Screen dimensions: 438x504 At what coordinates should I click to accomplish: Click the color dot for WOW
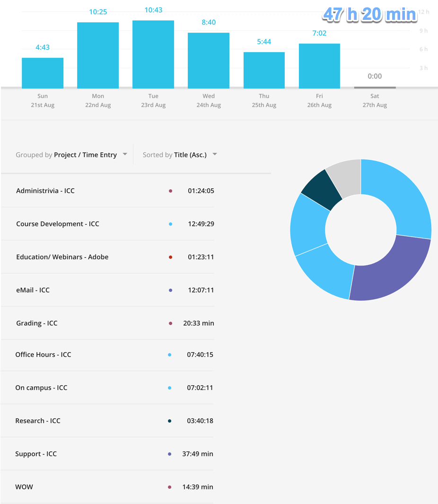tap(170, 487)
